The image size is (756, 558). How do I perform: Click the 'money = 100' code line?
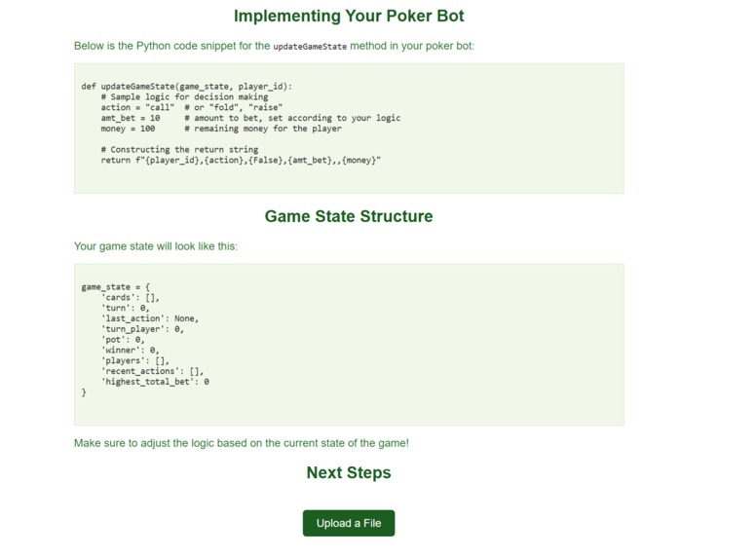click(221, 129)
